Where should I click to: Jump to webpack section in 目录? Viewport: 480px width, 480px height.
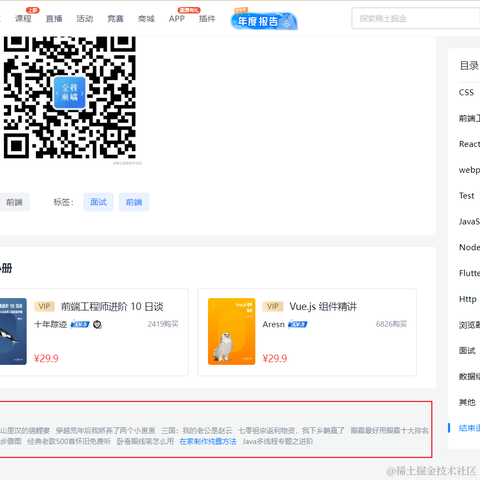coord(469,170)
